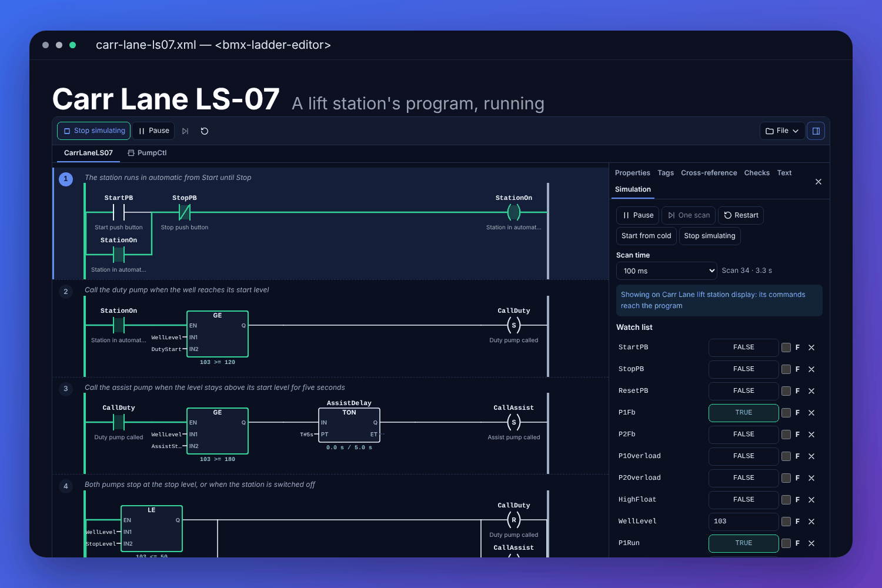
Task: Remove WellLevel from watch list
Action: coord(811,522)
